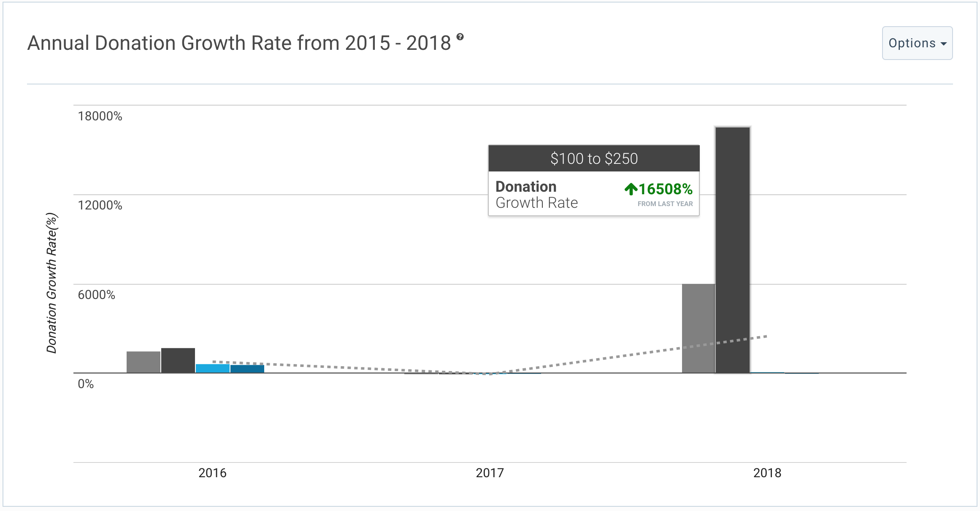Click the dark blue 2016 bar
Viewport: 980px width, 511px height.
point(247,369)
